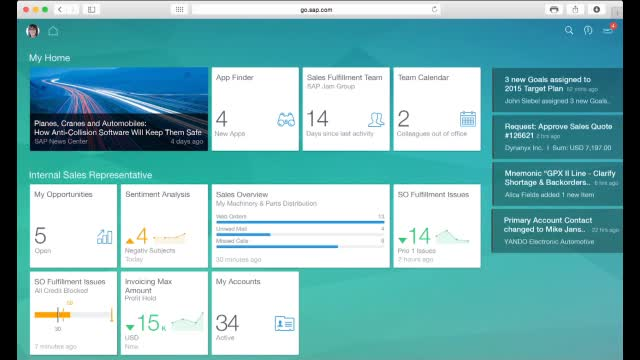Open the Planes, Cranes and Automobiles news tile

[x=119, y=109]
